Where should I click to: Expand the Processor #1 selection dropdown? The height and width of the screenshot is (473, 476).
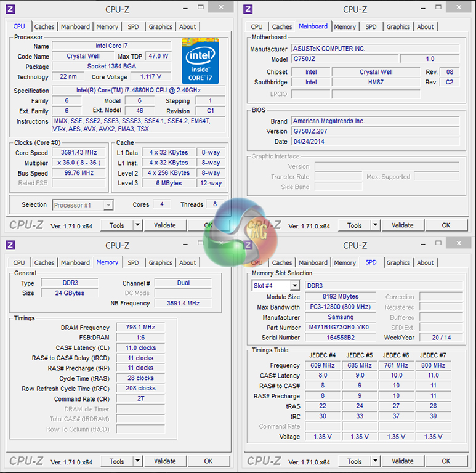[x=108, y=205]
